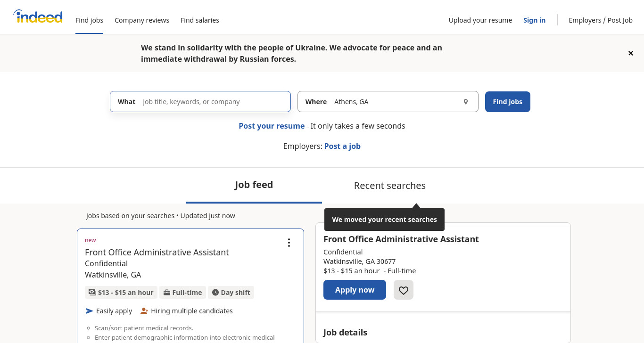Open Company reviews in the top navigation
This screenshot has height=343, width=644.
(x=142, y=20)
